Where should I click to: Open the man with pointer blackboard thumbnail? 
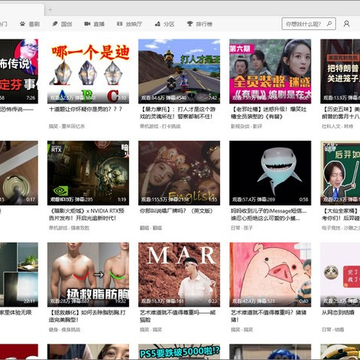pyautogui.click(x=340, y=173)
